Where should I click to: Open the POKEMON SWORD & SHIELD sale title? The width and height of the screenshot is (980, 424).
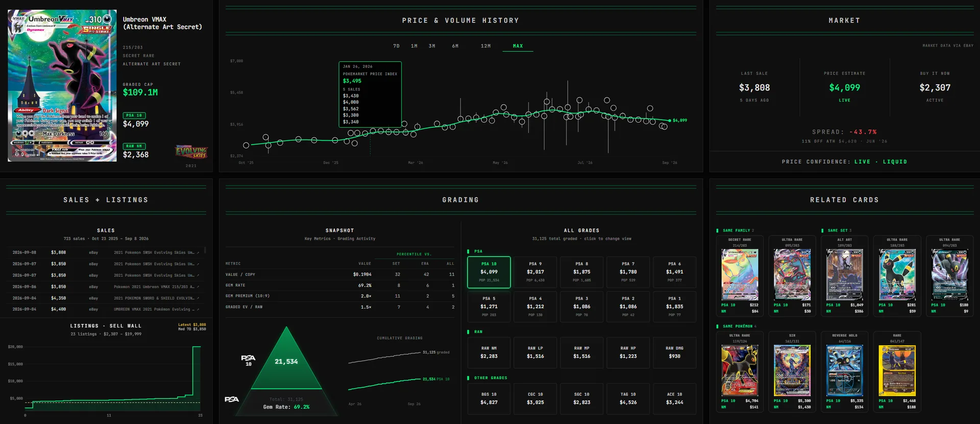pos(154,298)
